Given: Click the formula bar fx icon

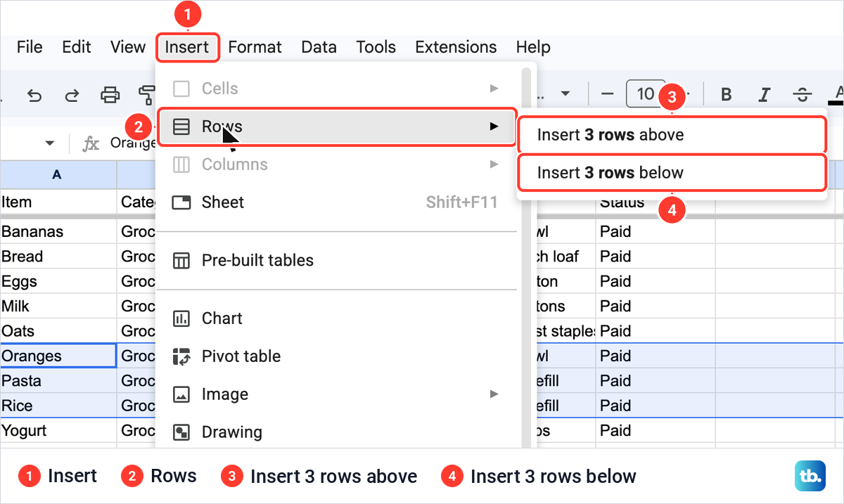Looking at the screenshot, I should click(91, 143).
